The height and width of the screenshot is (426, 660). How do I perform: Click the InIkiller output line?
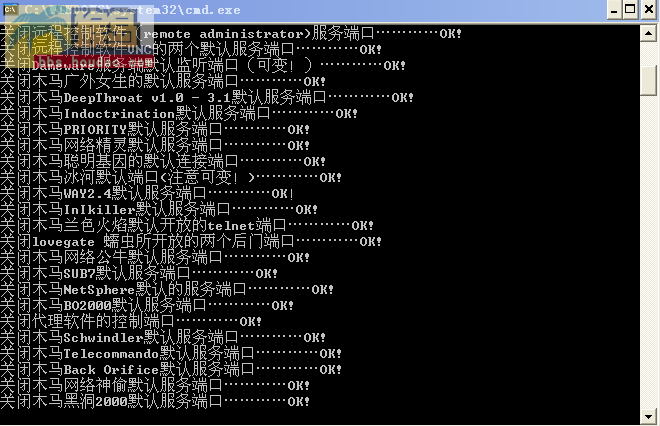[159, 210]
